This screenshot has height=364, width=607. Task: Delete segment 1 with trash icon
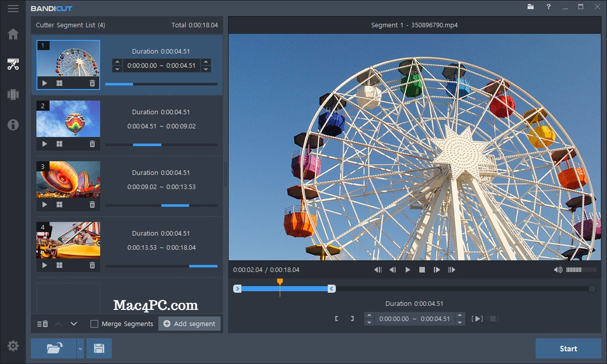[x=92, y=83]
